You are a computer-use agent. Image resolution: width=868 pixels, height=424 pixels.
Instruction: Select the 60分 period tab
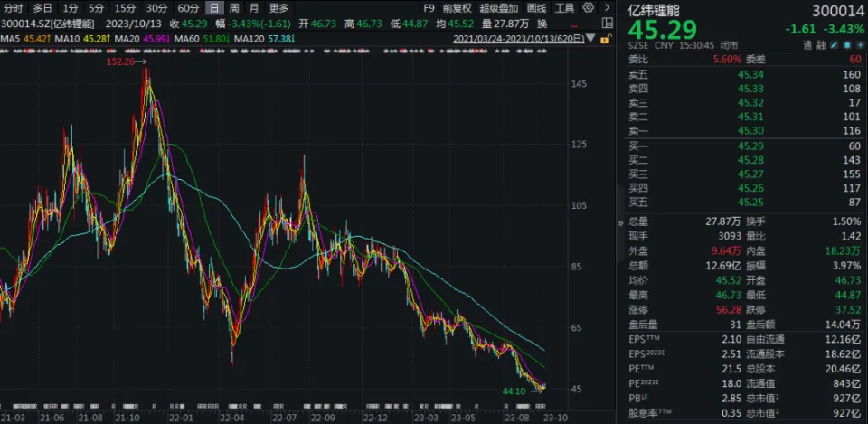[x=188, y=8]
